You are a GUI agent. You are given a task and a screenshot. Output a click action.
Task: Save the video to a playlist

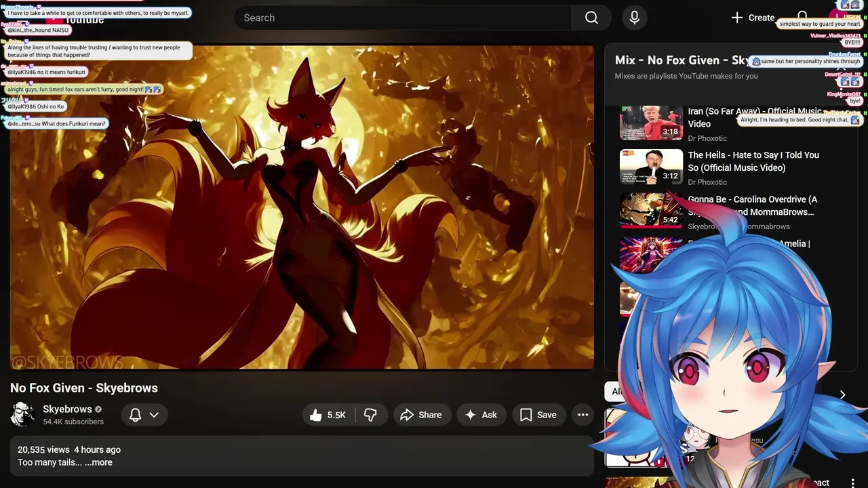coord(538,415)
